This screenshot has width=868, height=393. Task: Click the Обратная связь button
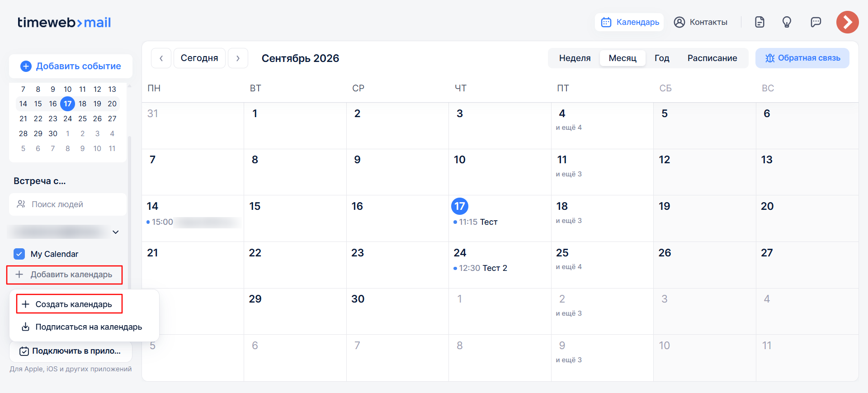tap(802, 58)
